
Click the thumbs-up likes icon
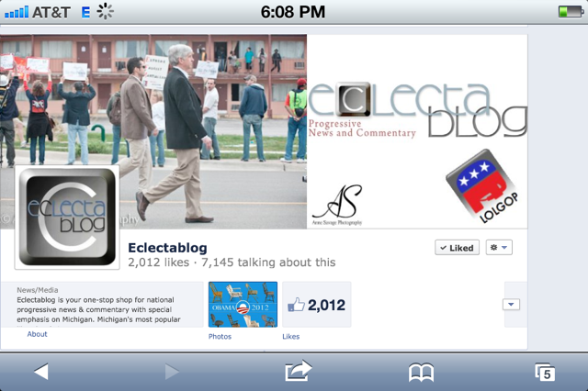pyautogui.click(x=296, y=305)
